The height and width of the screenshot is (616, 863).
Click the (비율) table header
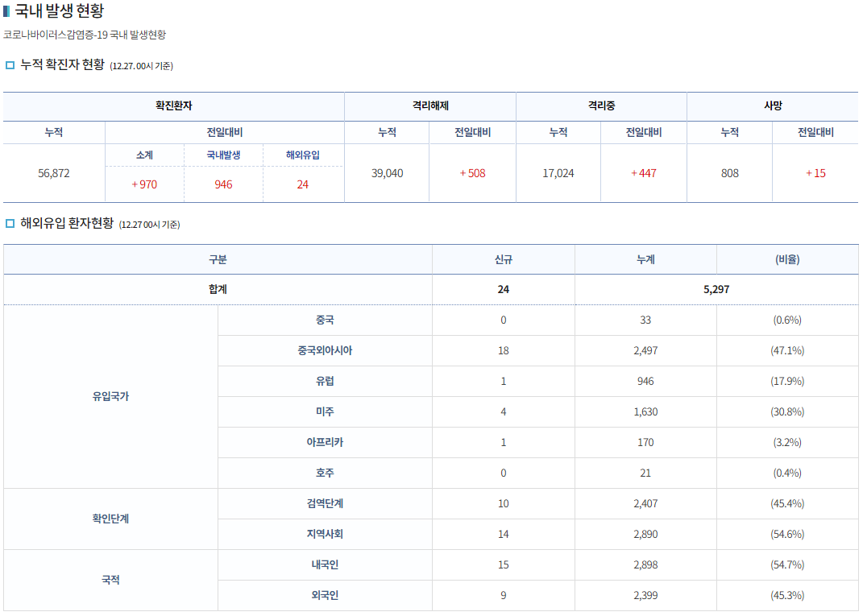tap(787, 259)
